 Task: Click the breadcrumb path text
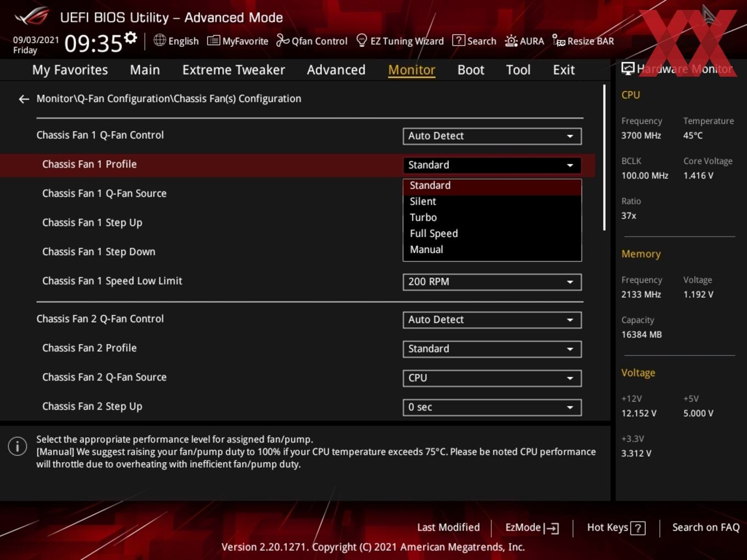click(169, 99)
